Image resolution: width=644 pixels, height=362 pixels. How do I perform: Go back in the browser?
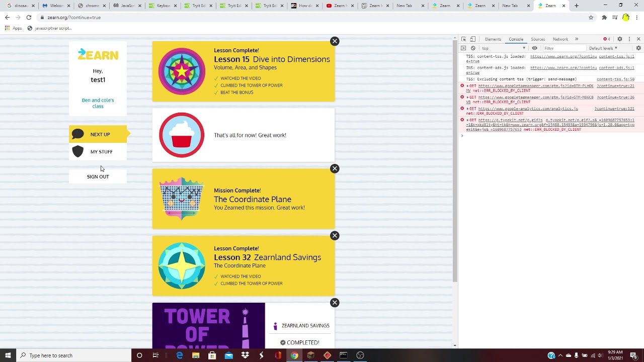(x=7, y=18)
